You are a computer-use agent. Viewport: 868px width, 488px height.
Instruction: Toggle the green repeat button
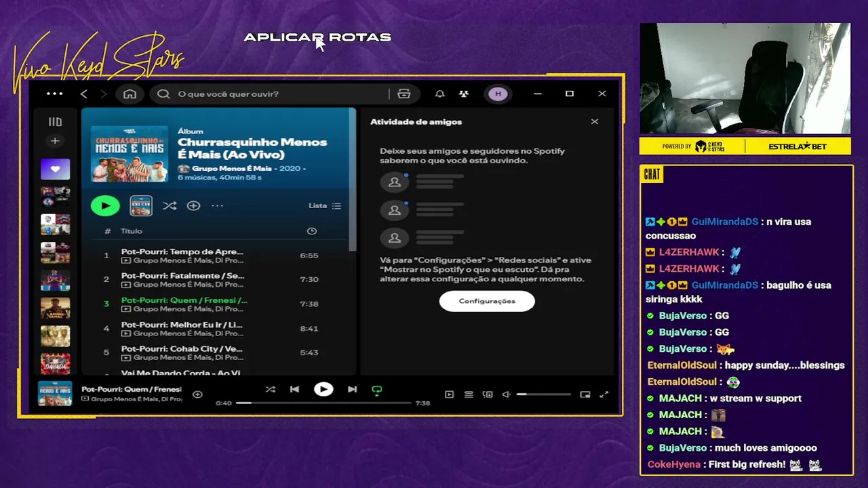point(377,390)
